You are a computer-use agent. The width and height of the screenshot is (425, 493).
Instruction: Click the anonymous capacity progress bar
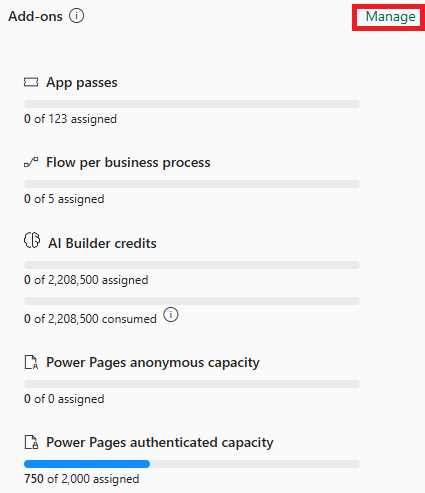point(192,384)
